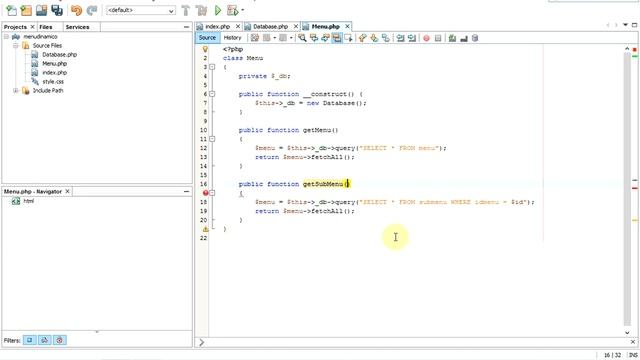Switch to Database.php editor tab
Image resolution: width=640 pixels, height=360 pixels.
click(x=270, y=27)
